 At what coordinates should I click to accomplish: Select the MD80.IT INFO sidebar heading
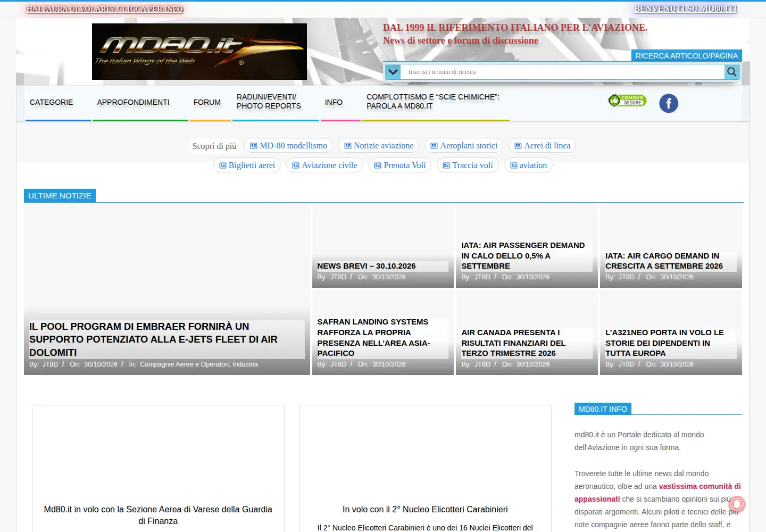[x=603, y=409]
